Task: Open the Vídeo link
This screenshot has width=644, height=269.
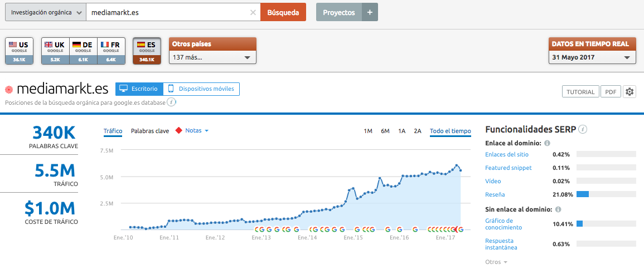Action: click(x=493, y=181)
